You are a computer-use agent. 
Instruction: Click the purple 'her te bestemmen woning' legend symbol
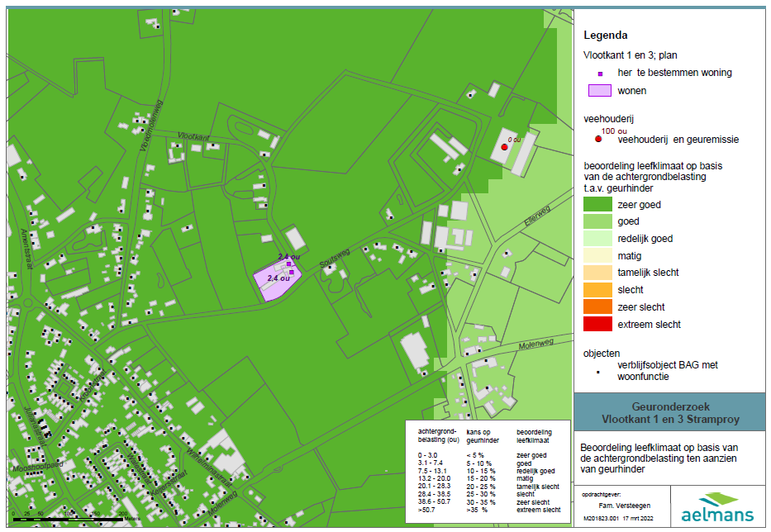point(600,74)
